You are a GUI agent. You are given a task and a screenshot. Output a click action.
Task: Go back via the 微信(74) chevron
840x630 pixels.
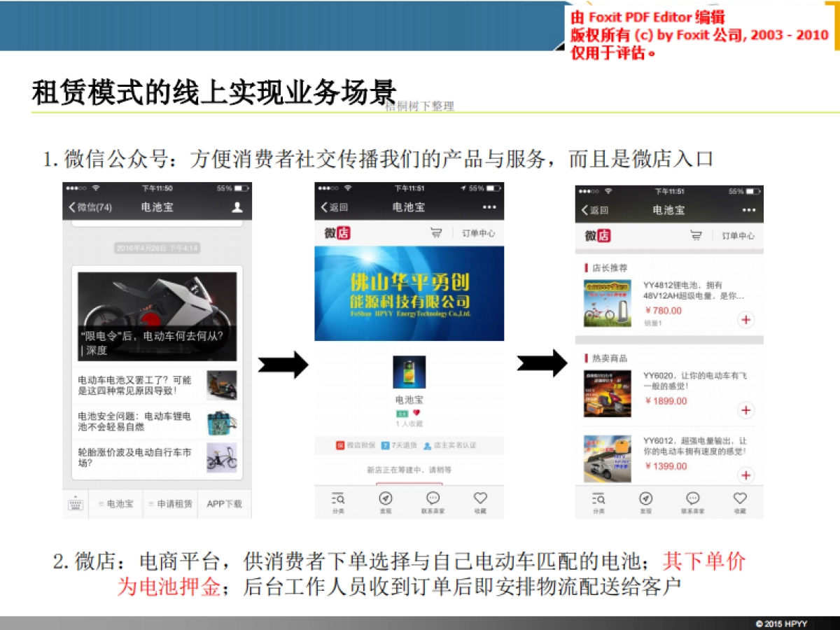(90, 207)
